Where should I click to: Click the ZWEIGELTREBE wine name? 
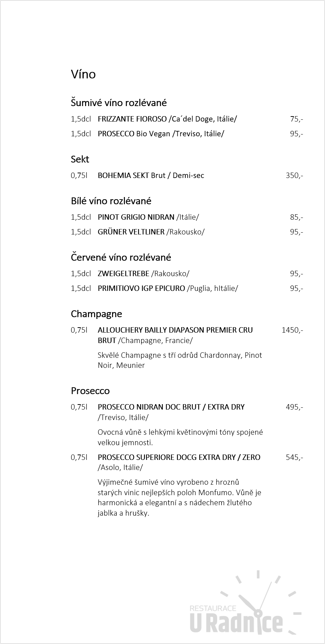tap(124, 274)
